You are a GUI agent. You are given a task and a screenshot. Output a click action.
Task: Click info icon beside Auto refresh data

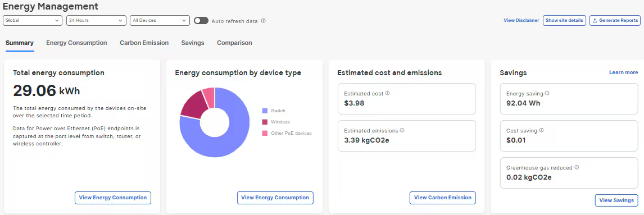pos(263,21)
